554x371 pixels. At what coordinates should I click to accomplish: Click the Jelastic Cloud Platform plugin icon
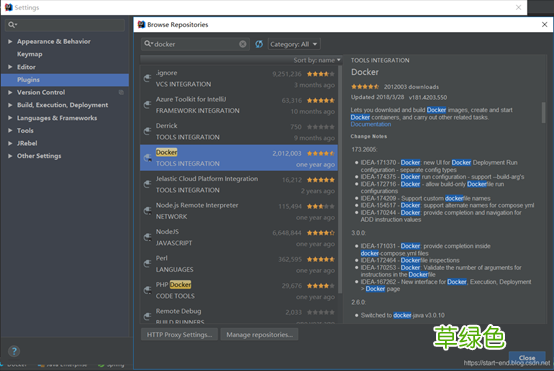(x=147, y=184)
